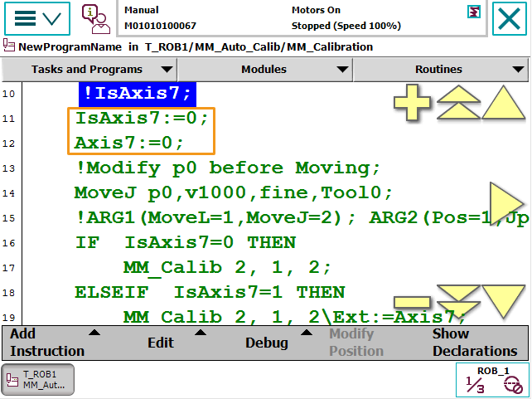The image size is (532, 399).
Task: Open the Edit menu
Action: pos(166,342)
